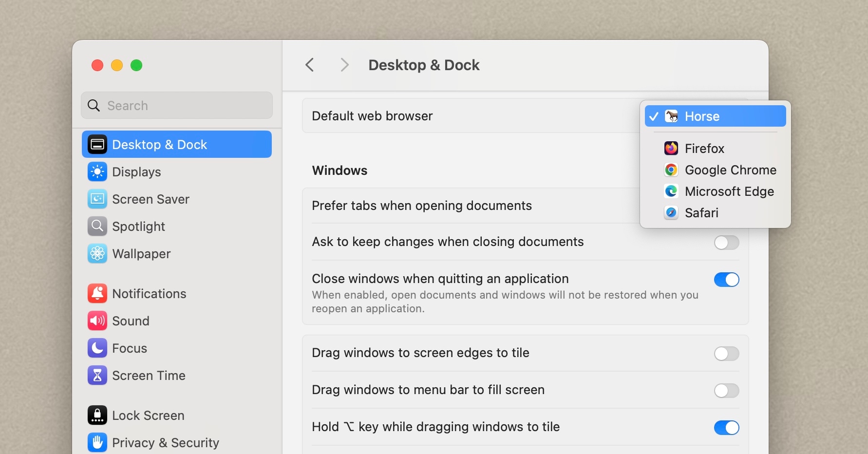Turn off Hold option key while dragging windows
The image size is (868, 454).
click(x=726, y=428)
